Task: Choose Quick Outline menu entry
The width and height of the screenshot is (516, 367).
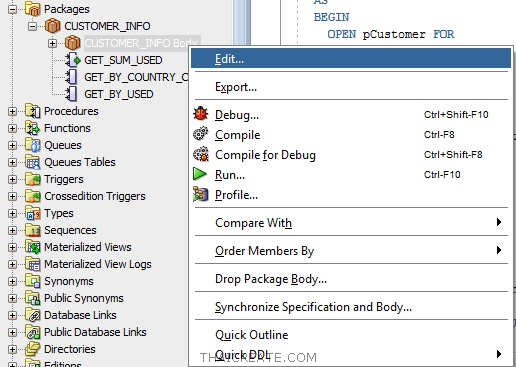Action: [x=351, y=334]
